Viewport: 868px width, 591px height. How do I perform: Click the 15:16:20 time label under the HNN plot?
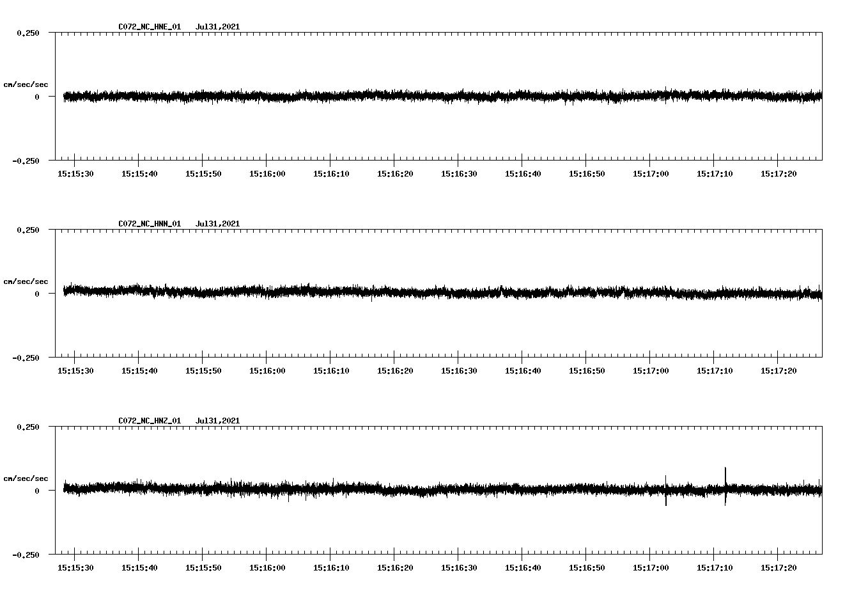tap(395, 371)
